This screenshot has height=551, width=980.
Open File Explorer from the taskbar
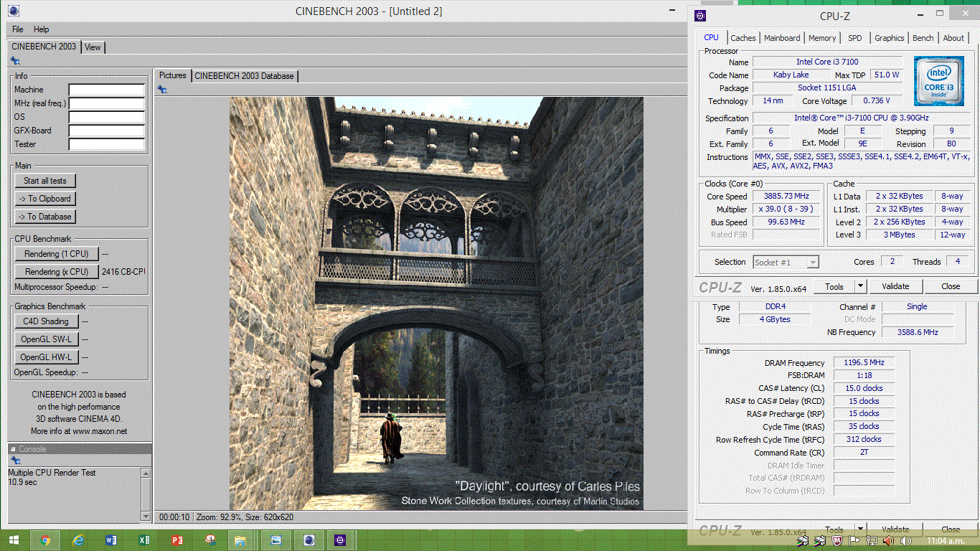(240, 540)
